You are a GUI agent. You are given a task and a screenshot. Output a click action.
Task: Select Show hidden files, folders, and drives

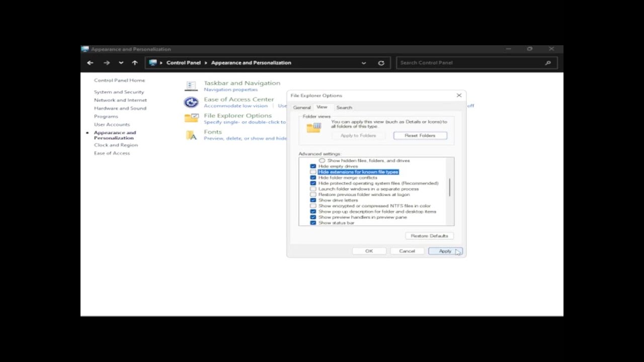(322, 160)
